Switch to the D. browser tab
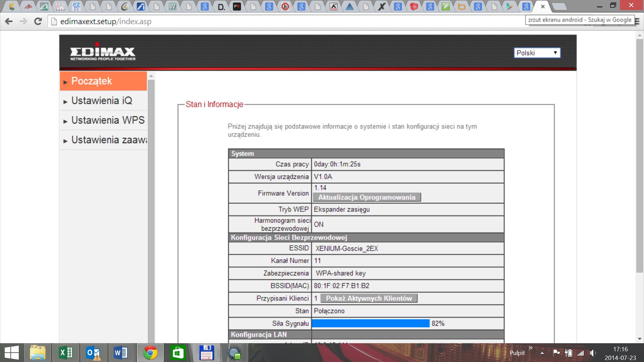This screenshot has height=362, width=644. click(221, 7)
